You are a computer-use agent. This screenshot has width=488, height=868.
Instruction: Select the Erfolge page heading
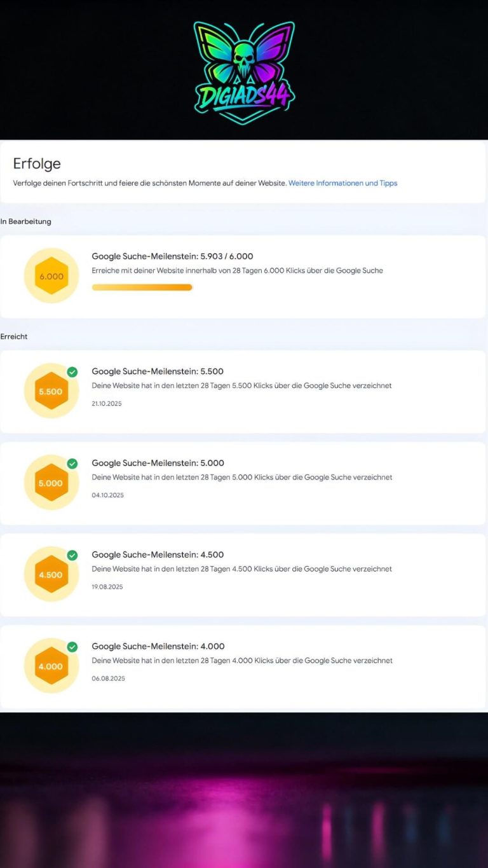tap(37, 163)
